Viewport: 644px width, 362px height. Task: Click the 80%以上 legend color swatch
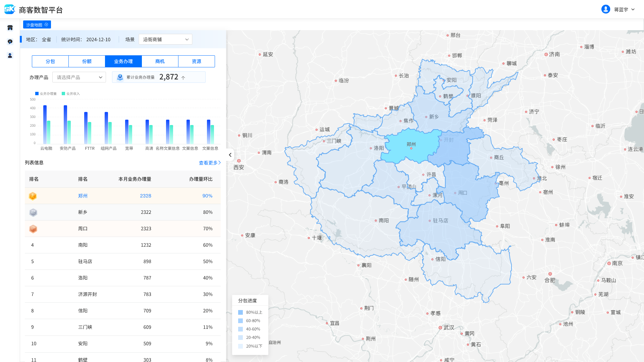click(x=240, y=312)
